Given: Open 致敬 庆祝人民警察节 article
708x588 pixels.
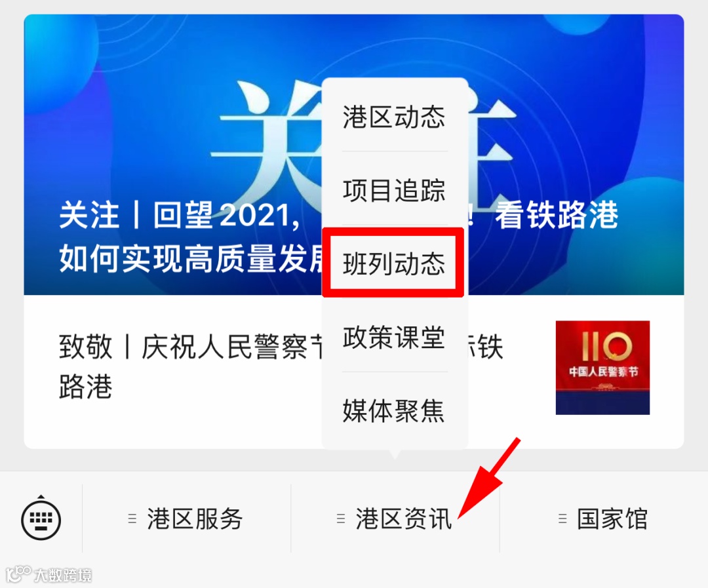Looking at the screenshot, I should 189,366.
